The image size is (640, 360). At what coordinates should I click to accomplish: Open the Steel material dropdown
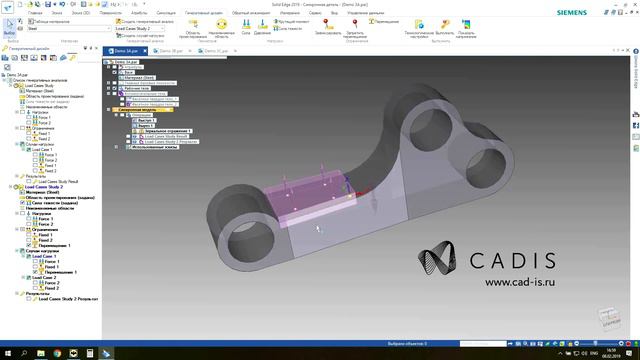coord(109,29)
